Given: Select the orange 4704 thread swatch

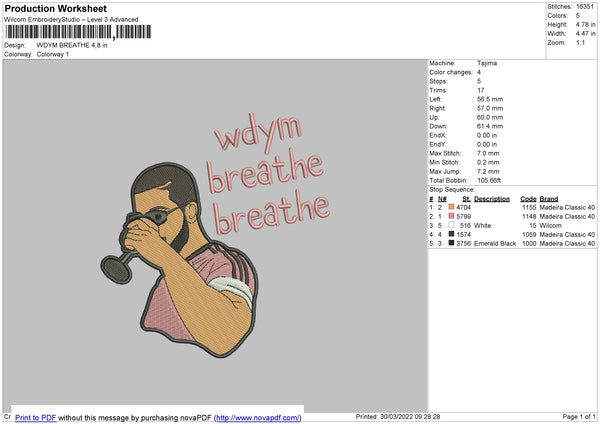Looking at the screenshot, I should (451, 207).
